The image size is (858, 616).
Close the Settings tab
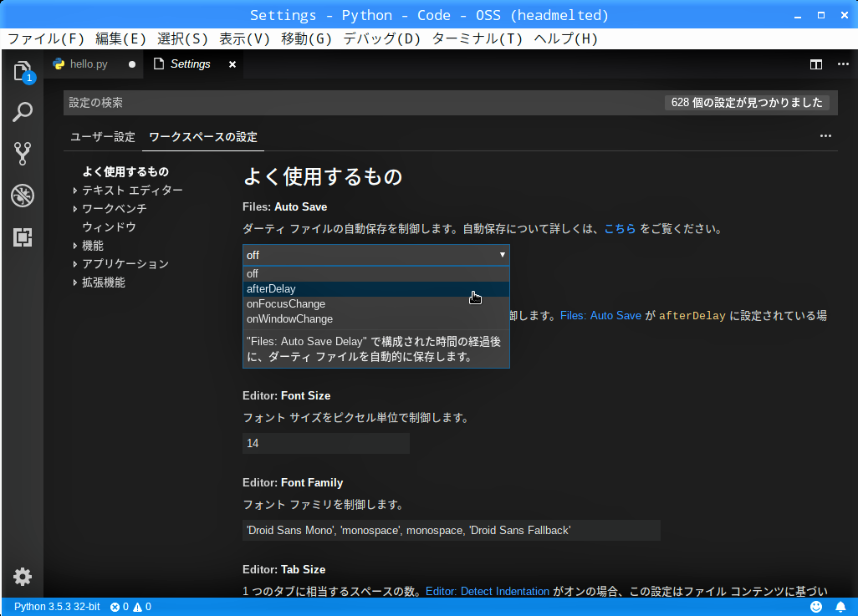point(232,64)
